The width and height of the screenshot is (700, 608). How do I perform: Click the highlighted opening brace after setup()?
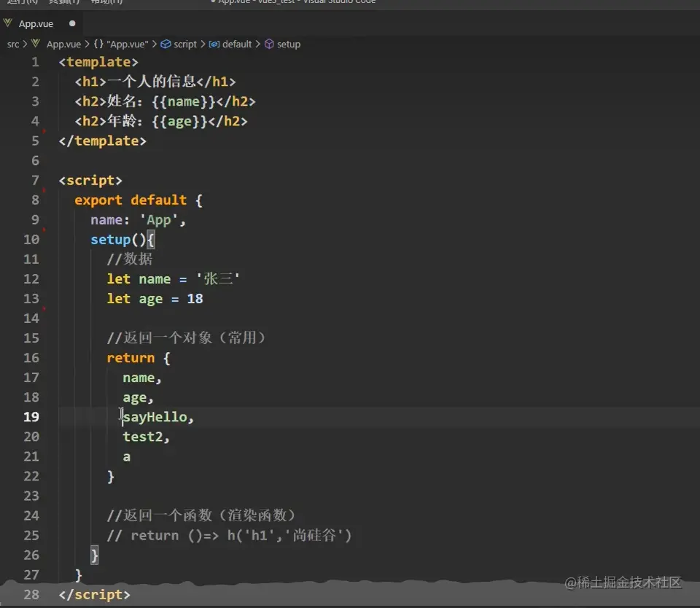(x=150, y=240)
